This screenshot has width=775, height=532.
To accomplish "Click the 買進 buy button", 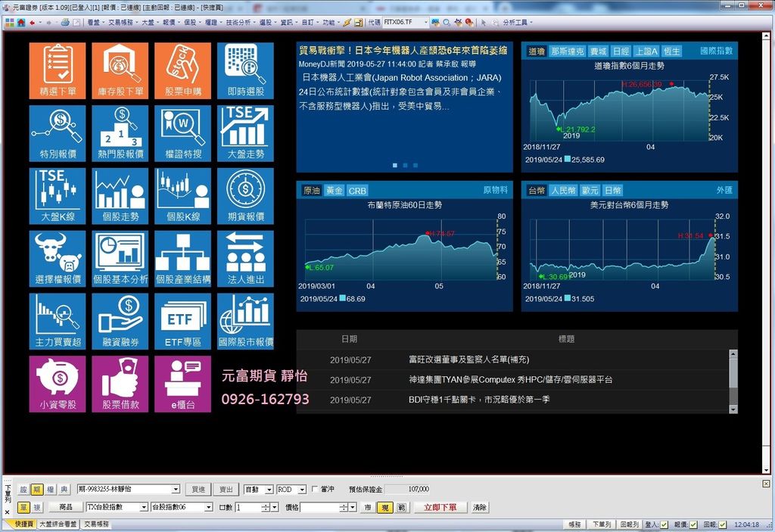I will tap(198, 490).
